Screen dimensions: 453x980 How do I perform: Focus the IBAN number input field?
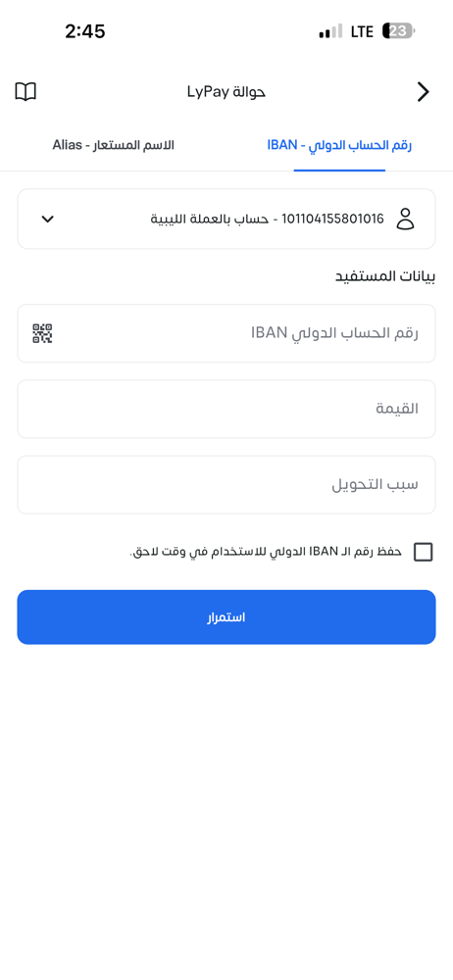pos(226,334)
